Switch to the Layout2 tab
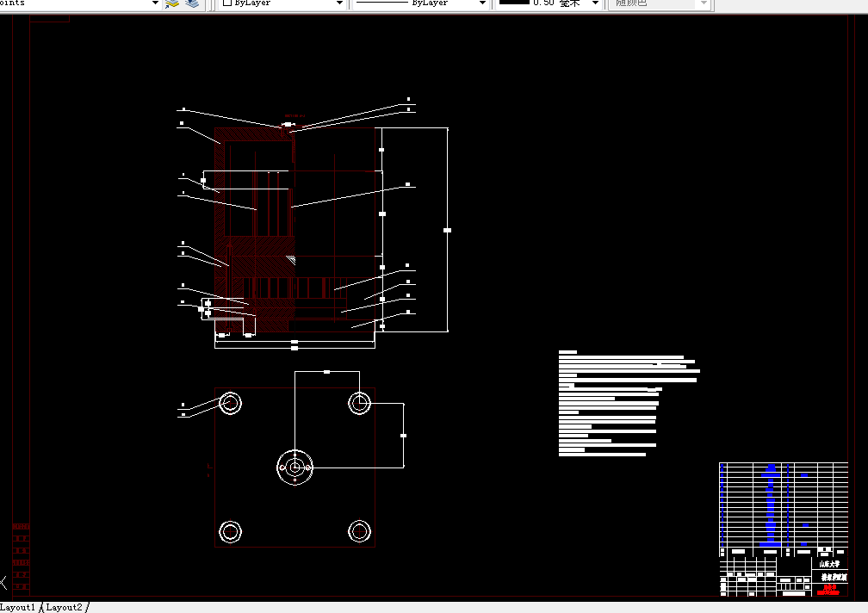 point(65,607)
